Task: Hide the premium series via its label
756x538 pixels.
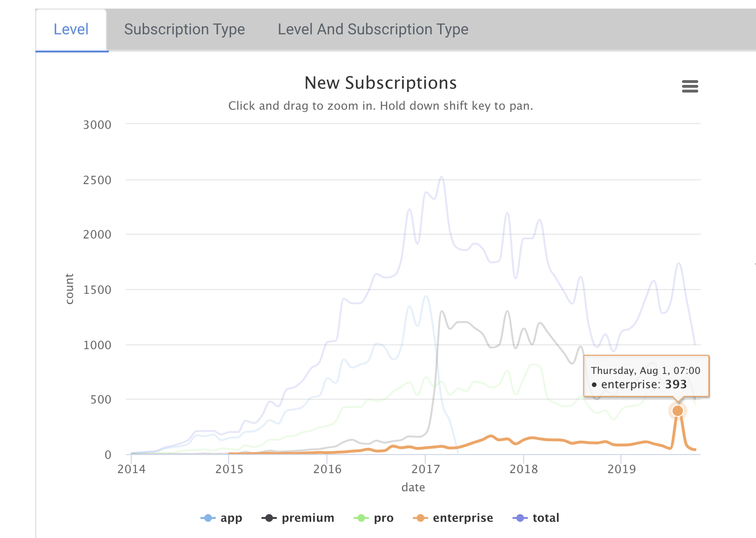Action: 308,518
